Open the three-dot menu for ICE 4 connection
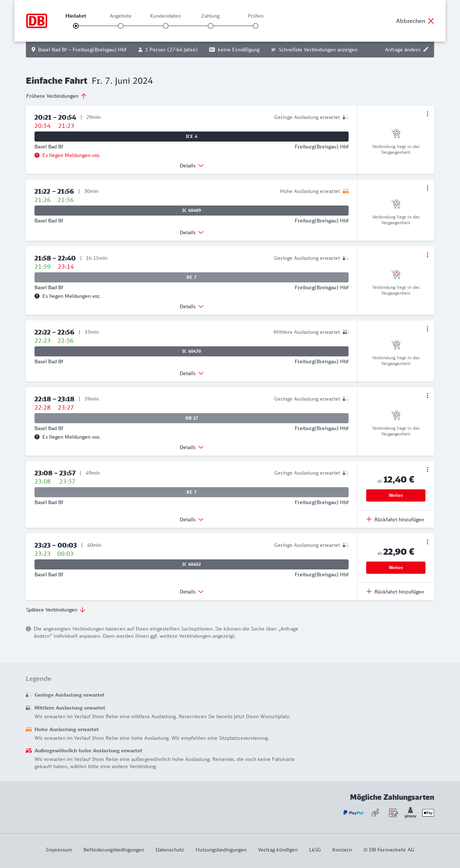 (x=427, y=114)
